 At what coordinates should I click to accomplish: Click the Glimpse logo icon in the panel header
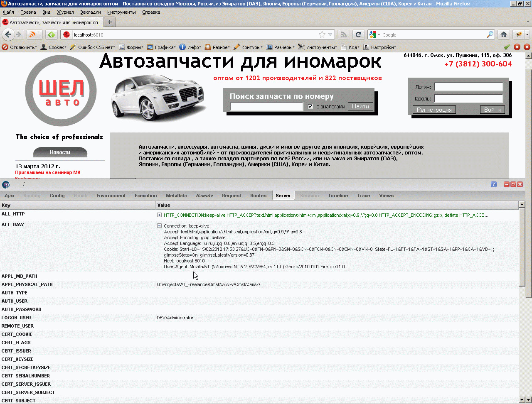6,185
